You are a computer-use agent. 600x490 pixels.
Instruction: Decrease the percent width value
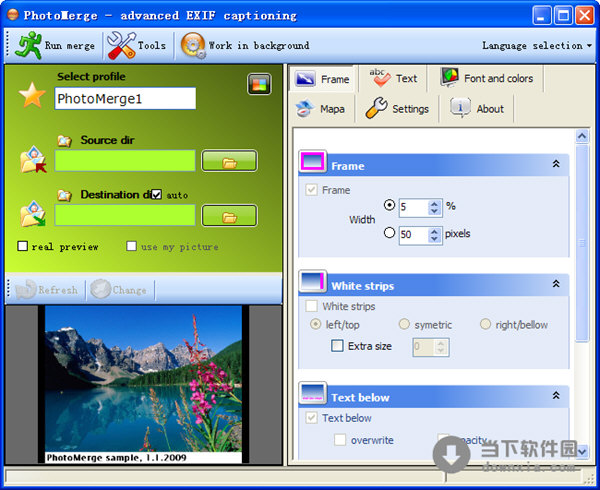tap(434, 211)
